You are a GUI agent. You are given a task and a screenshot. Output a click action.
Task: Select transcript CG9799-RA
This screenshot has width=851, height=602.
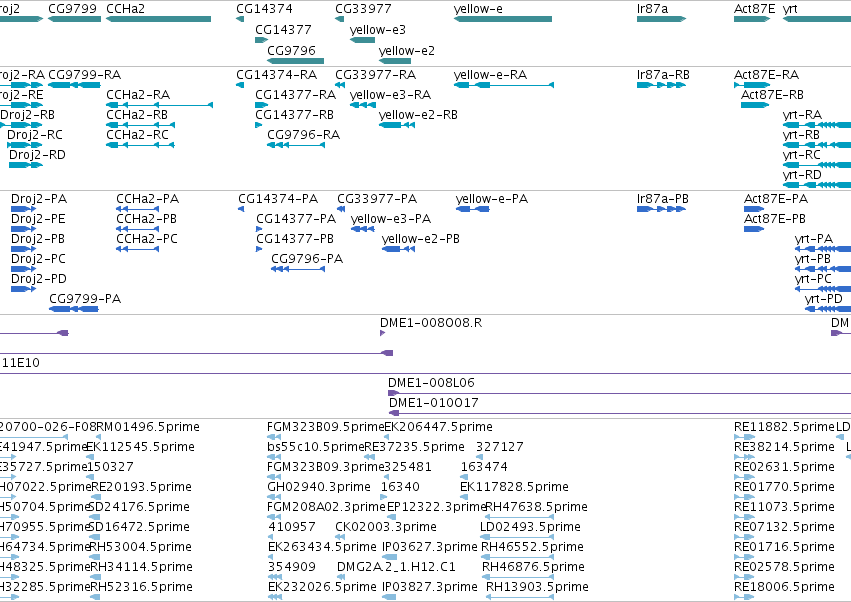click(x=85, y=74)
